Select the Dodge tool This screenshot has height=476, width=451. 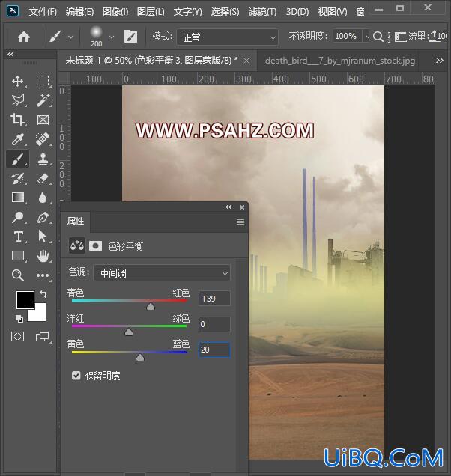coord(18,217)
